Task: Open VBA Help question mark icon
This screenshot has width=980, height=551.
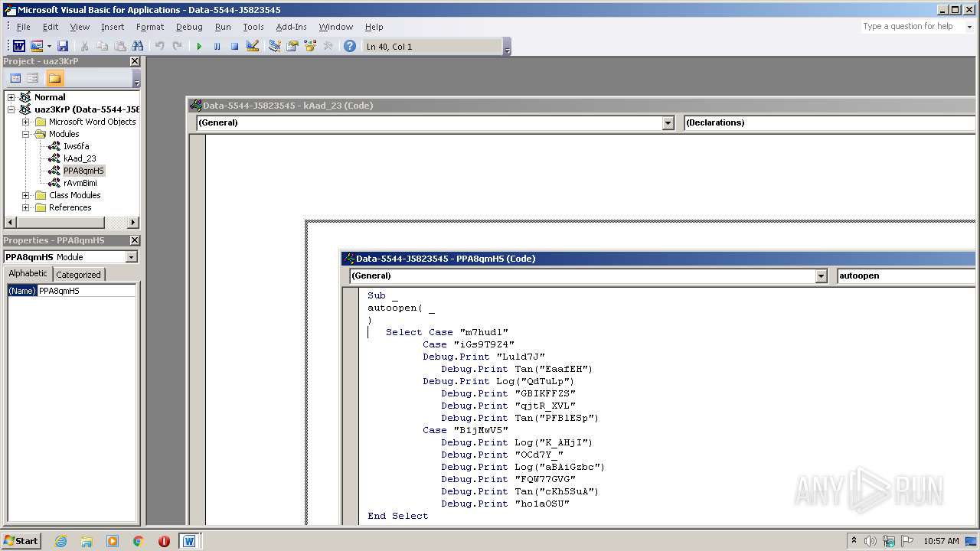Action: (x=350, y=46)
